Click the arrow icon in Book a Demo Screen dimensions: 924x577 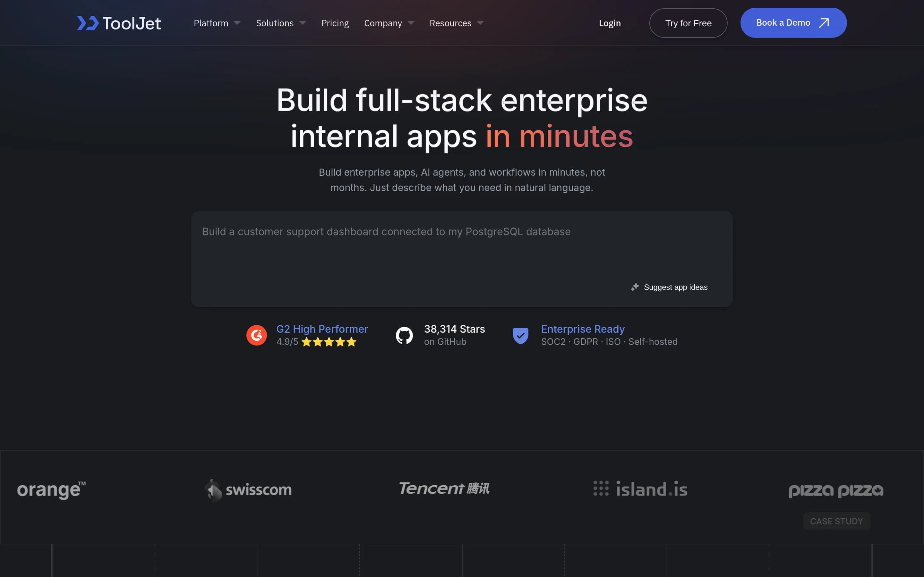(824, 23)
